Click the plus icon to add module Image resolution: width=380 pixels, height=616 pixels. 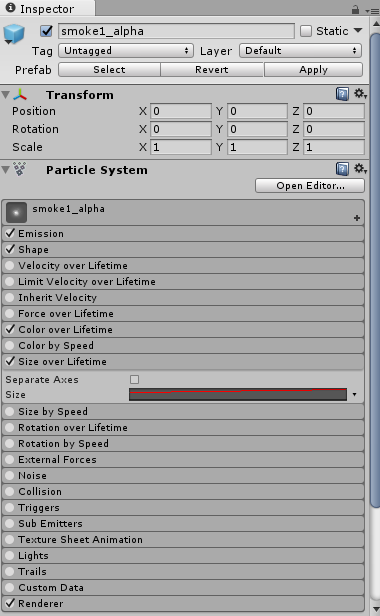(x=357, y=218)
